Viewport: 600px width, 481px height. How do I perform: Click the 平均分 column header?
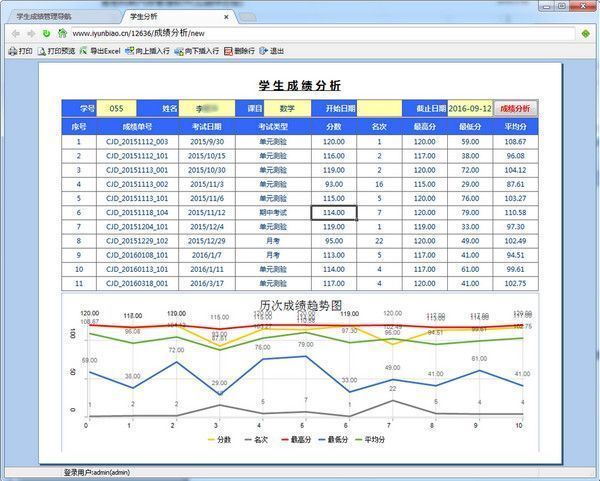point(515,127)
